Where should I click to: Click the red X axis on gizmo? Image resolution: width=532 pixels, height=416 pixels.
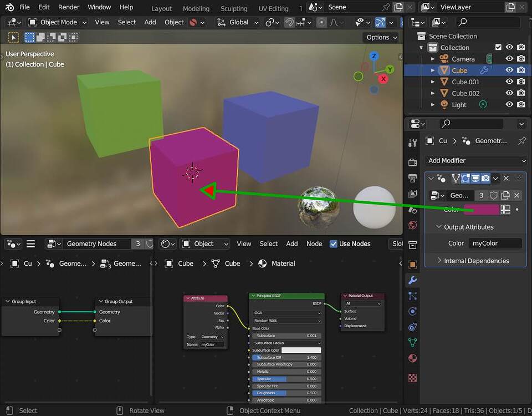pos(383,79)
